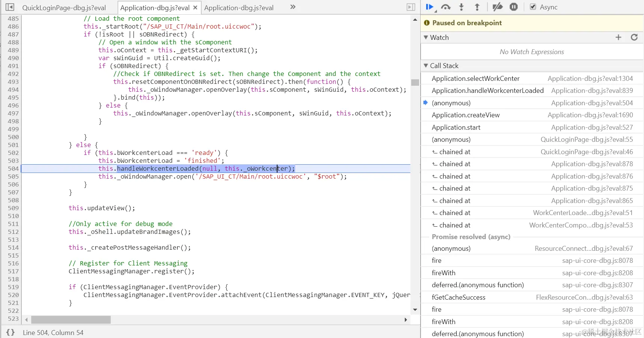The image size is (644, 338).
Task: Click 'handleWorkcenterLoaded' on line 504
Action: point(158,168)
